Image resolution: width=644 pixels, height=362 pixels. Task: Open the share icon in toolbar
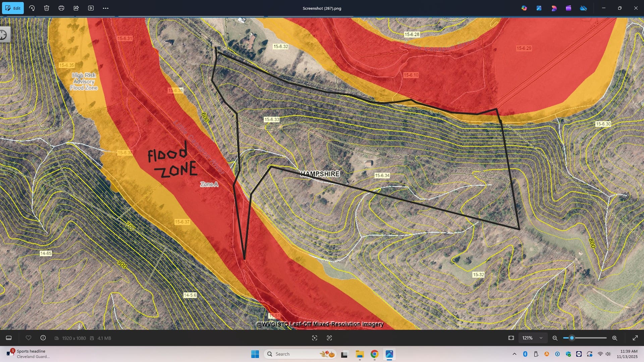pos(76,8)
